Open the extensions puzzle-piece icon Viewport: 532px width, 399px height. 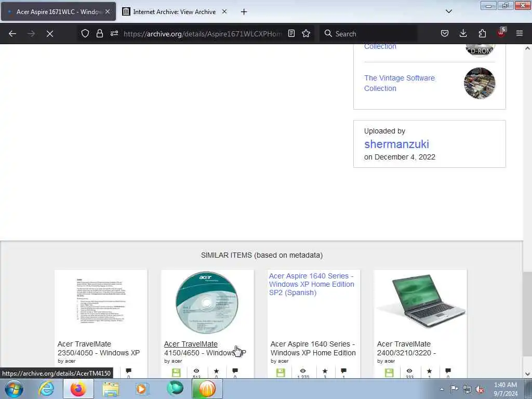[482, 34]
